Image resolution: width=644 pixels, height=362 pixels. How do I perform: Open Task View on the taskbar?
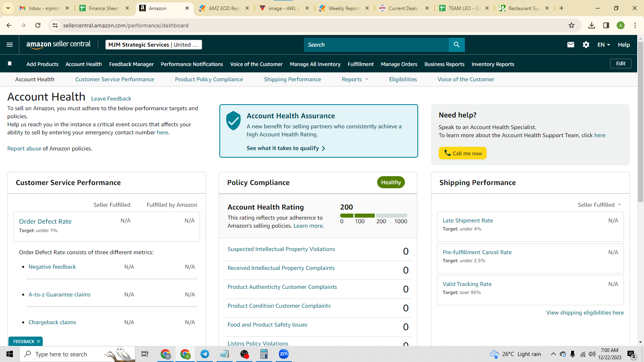point(145,354)
